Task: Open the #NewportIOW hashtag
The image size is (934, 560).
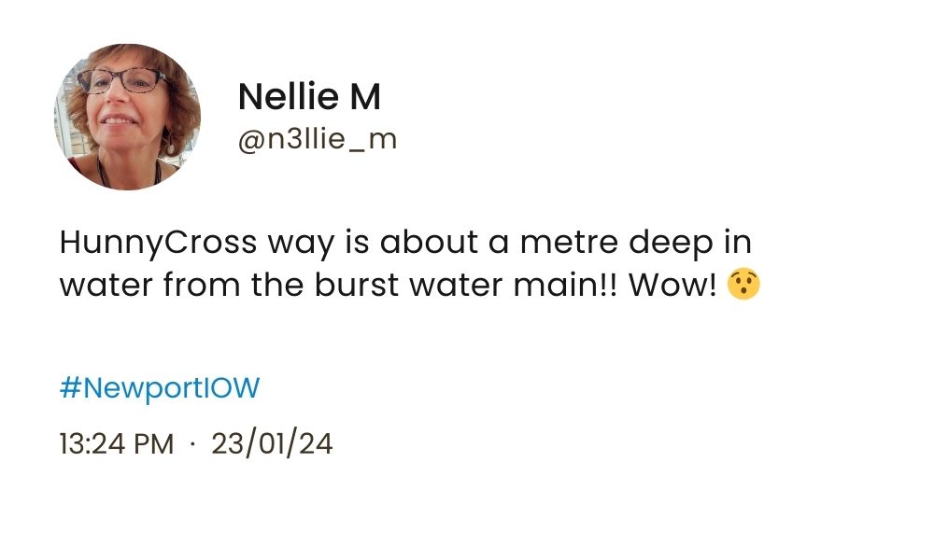Action: tap(160, 388)
